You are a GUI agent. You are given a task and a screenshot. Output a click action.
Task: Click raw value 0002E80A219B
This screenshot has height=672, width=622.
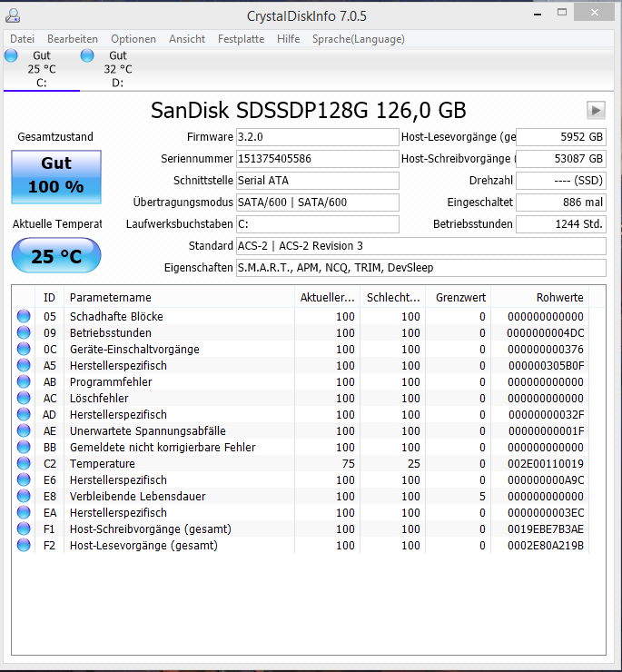545,546
